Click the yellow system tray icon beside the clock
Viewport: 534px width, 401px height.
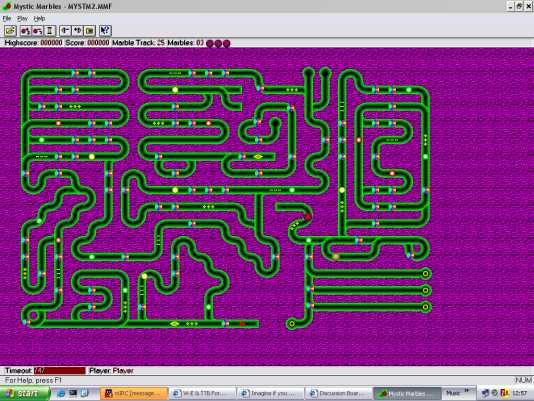pyautogui.click(x=505, y=394)
